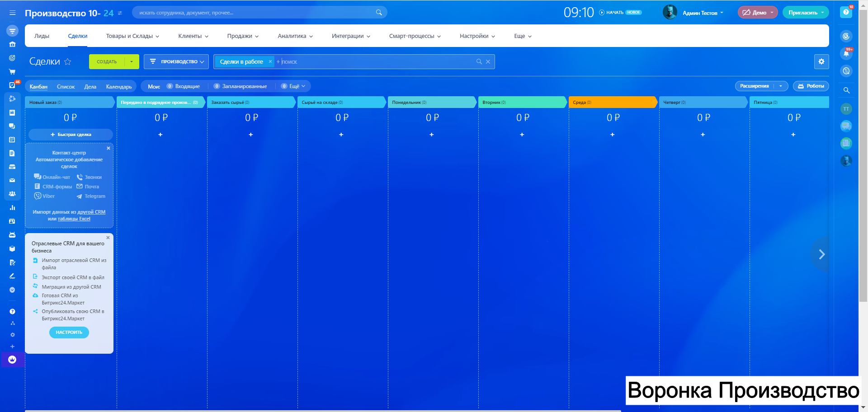868x412 pixels.
Task: Expand more sidebar items chevron
Action: pyautogui.click(x=12, y=290)
